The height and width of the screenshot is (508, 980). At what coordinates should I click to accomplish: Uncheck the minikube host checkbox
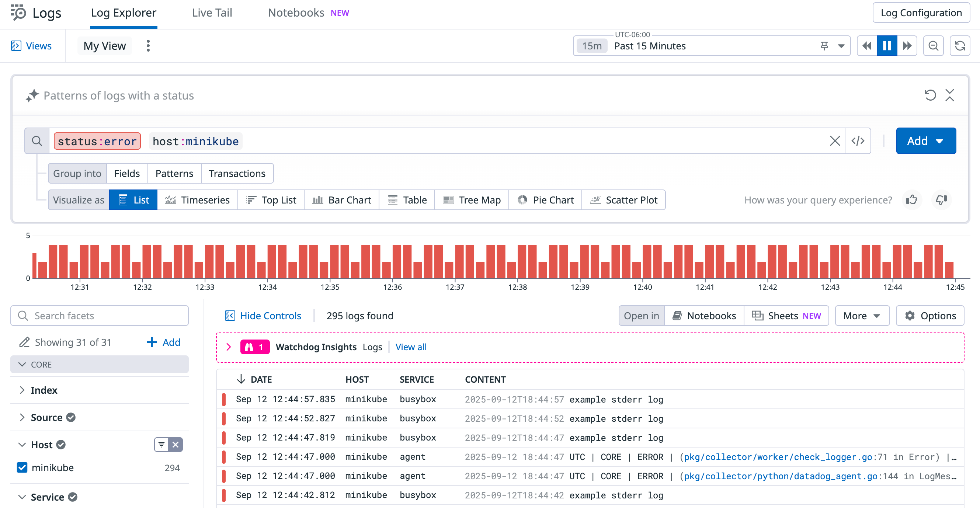coord(22,467)
